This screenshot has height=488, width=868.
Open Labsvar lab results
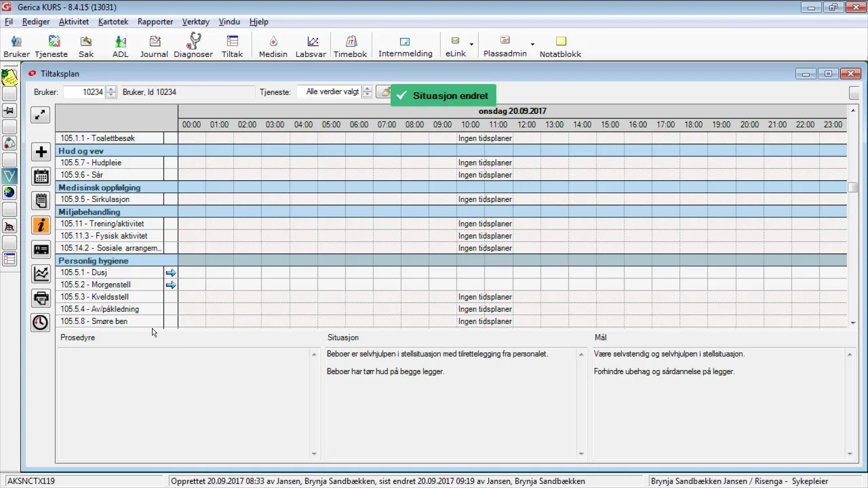point(311,45)
